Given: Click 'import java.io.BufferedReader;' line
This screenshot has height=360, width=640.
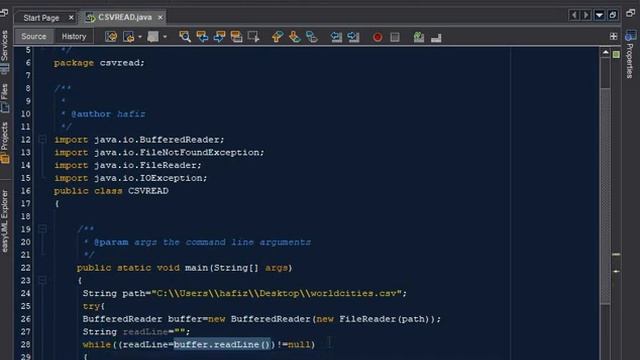Looking at the screenshot, I should (139, 140).
